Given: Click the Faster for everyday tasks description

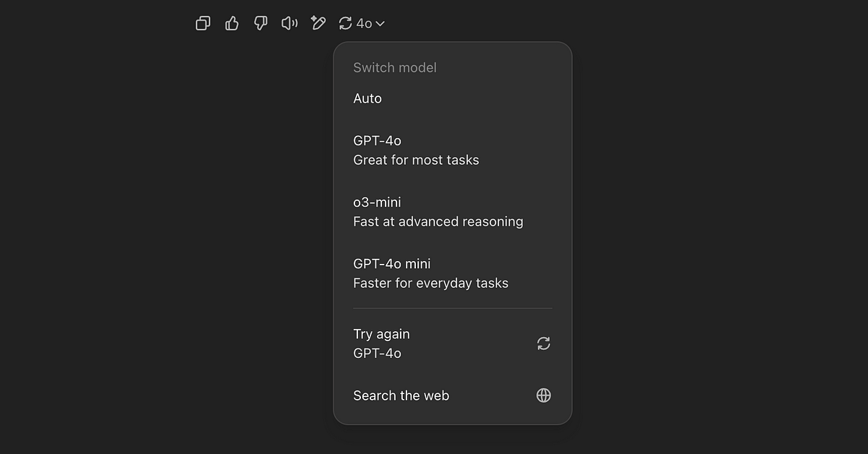Looking at the screenshot, I should [430, 283].
